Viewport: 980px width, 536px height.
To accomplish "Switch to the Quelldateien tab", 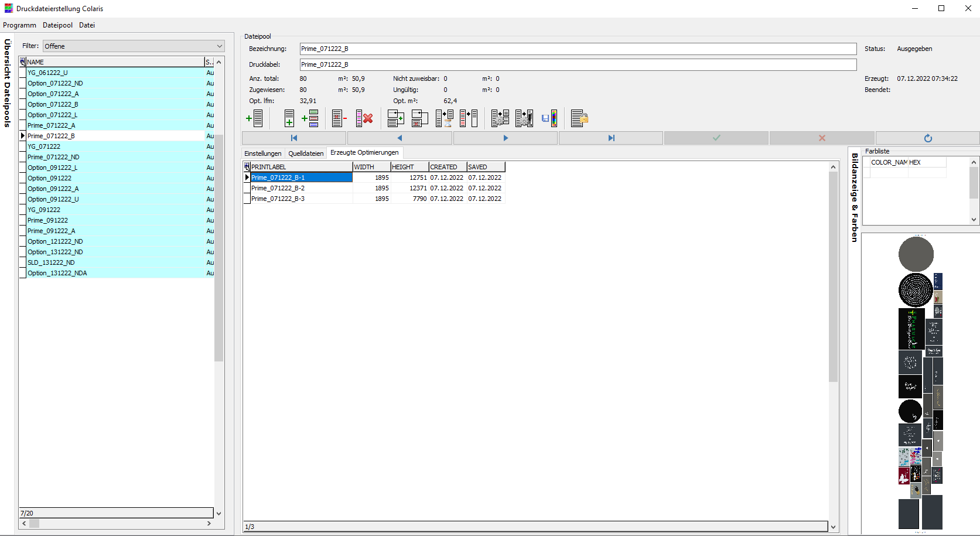I will click(x=306, y=153).
